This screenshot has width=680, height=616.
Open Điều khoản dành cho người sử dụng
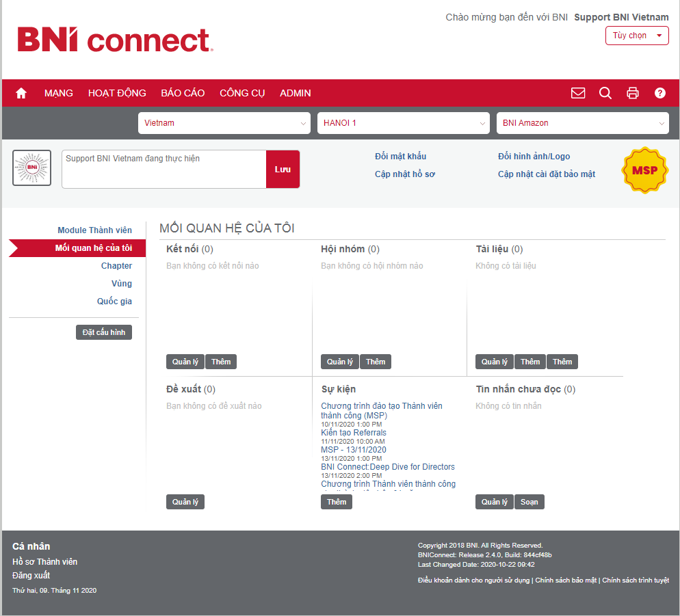tap(473, 580)
